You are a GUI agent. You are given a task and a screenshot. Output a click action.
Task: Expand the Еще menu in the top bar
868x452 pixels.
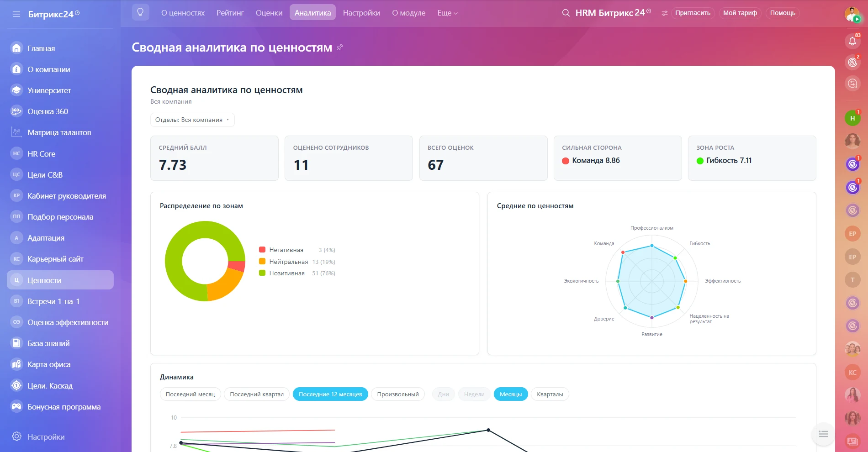447,13
